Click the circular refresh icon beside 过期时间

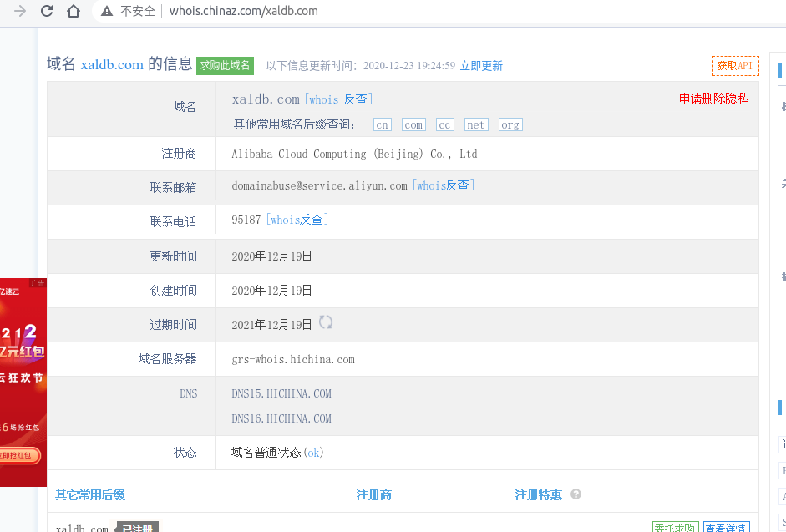[x=325, y=322]
